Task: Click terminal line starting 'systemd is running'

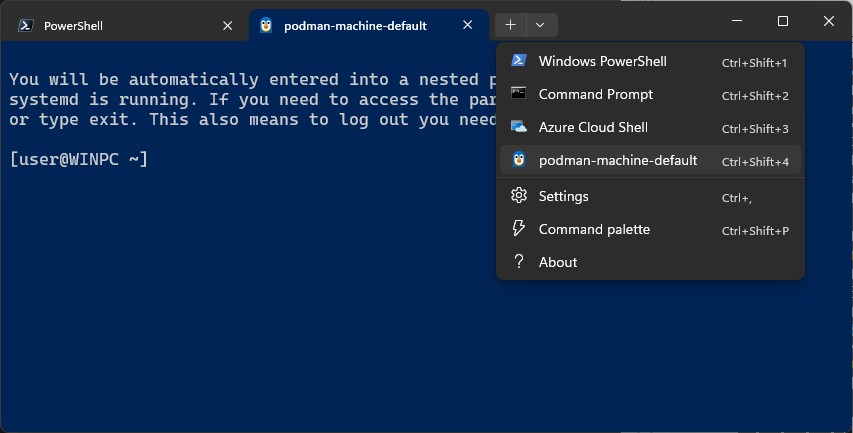Action: pyautogui.click(x=252, y=100)
